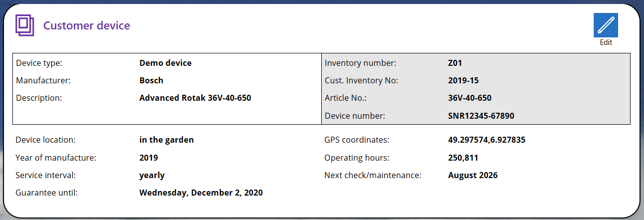This screenshot has height=220, width=644.
Task: Click the Edit label under the pencil
Action: tap(606, 42)
